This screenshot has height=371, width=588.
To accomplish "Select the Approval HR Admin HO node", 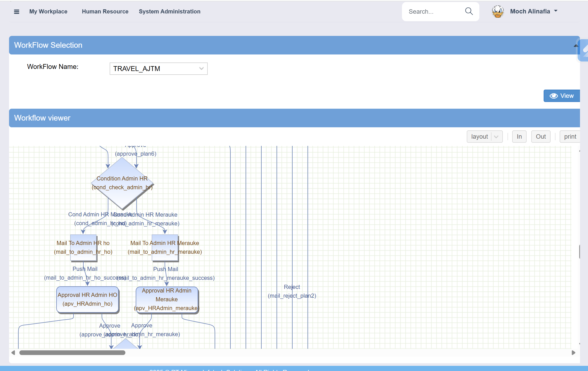I will [87, 299].
